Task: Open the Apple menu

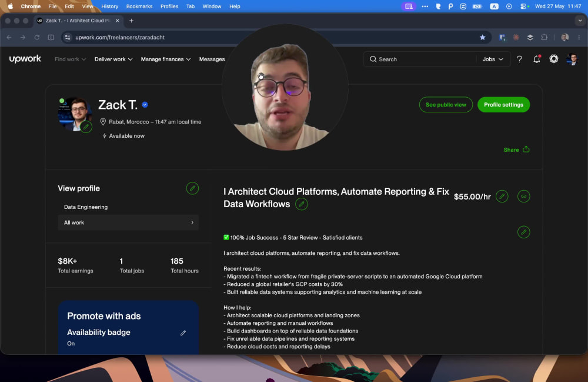Action: click(x=11, y=6)
